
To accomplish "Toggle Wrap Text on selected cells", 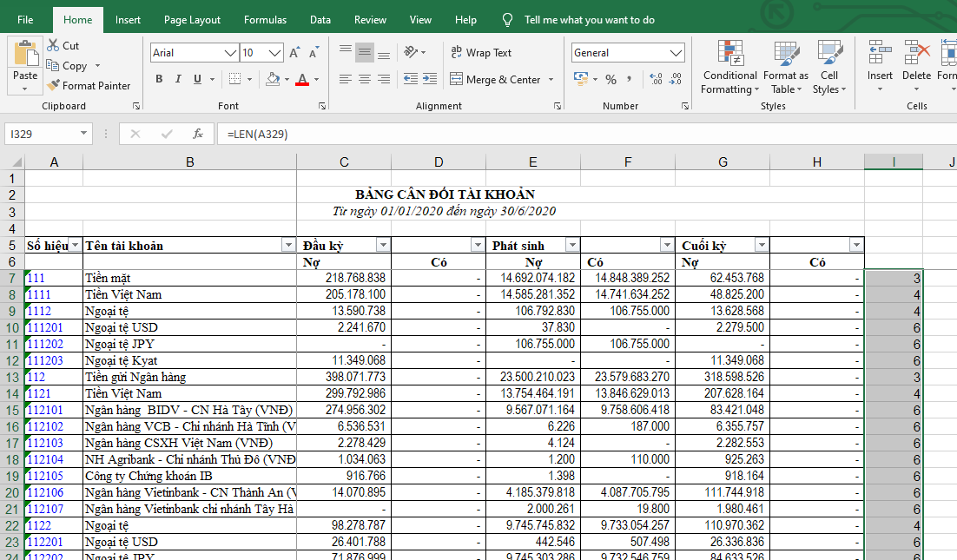I will (x=481, y=53).
